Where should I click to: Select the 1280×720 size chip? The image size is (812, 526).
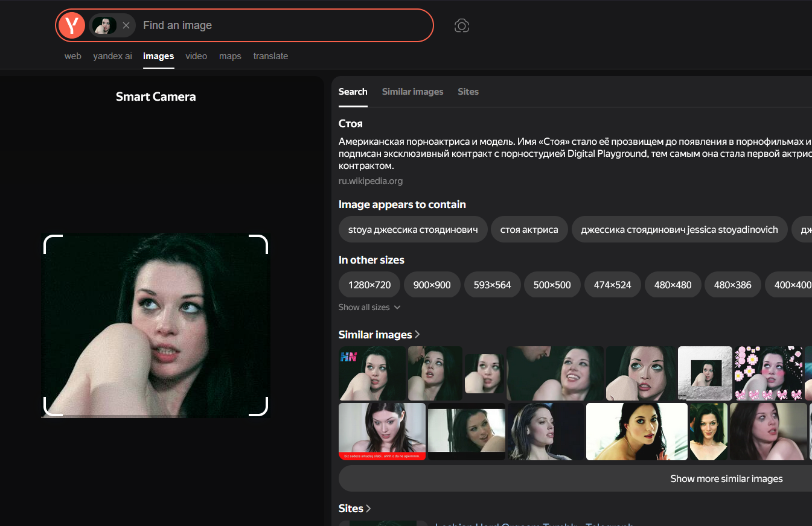(369, 285)
